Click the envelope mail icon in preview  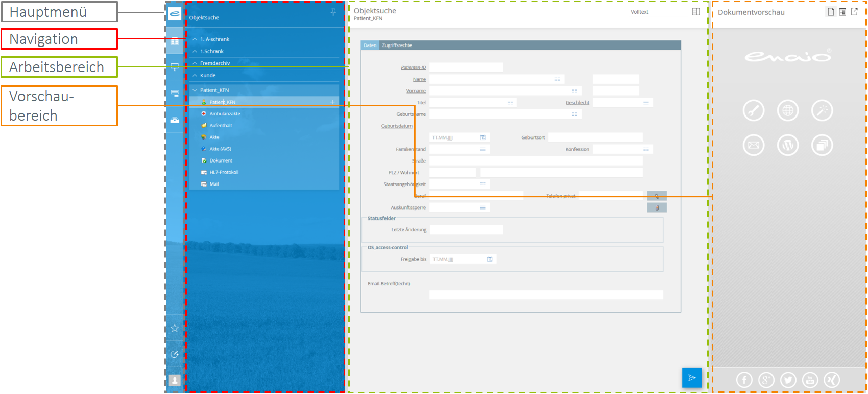[x=753, y=145]
